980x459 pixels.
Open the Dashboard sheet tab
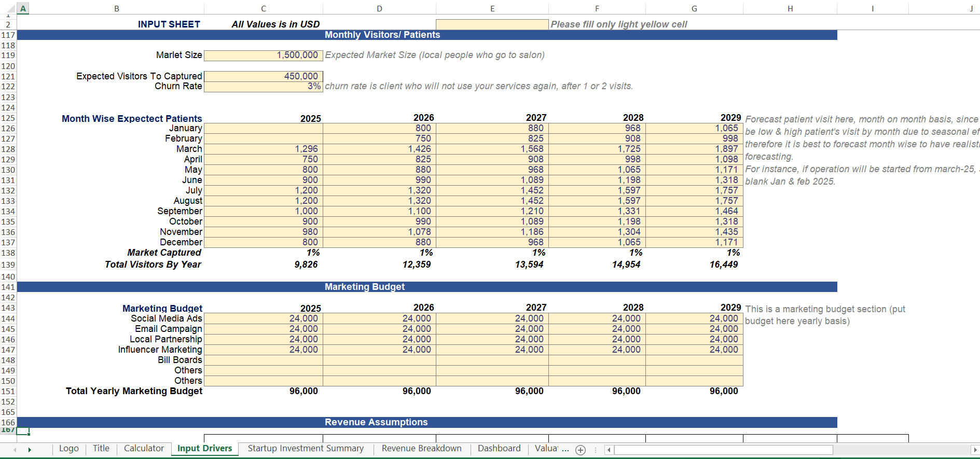pos(499,449)
